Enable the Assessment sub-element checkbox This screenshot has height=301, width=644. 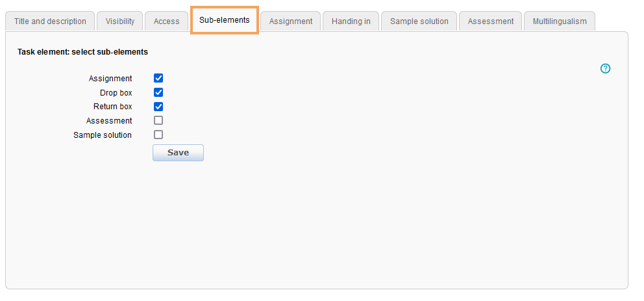(158, 120)
